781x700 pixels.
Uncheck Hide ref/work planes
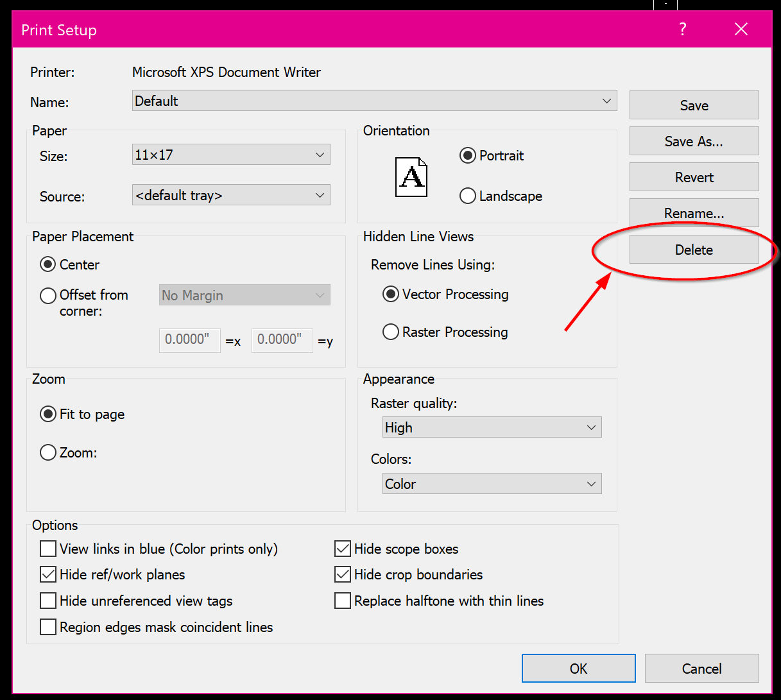[47, 574]
